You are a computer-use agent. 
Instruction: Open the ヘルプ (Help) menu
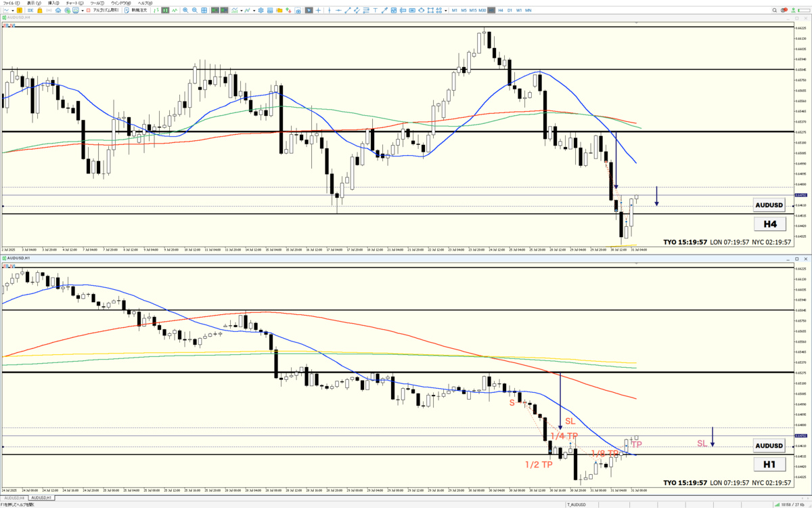coord(145,3)
